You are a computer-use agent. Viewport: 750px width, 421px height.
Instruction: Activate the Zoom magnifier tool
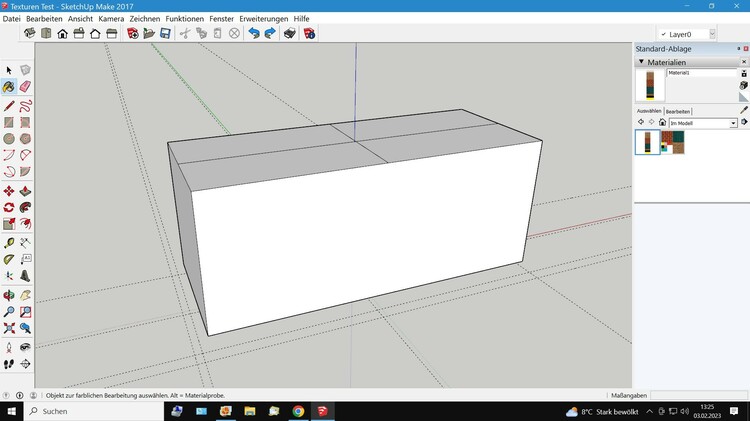(9, 312)
